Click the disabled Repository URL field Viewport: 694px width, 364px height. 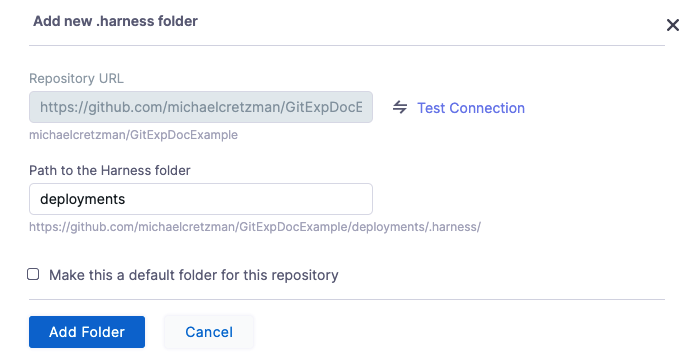pyautogui.click(x=201, y=107)
